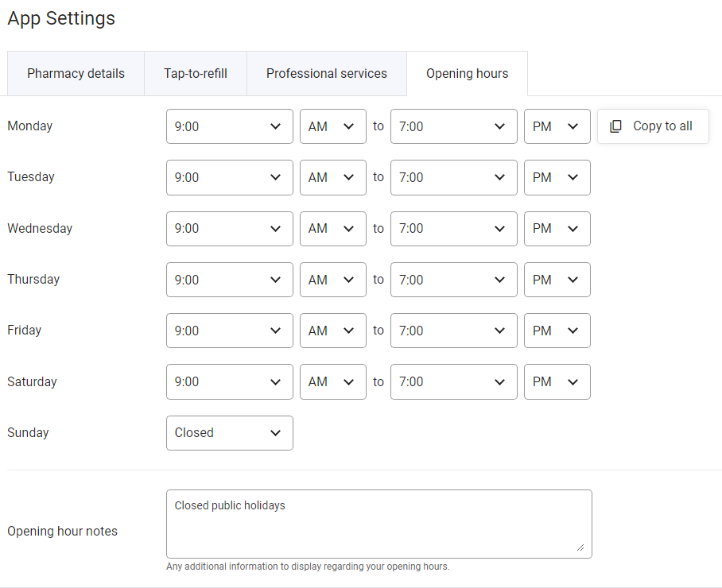Open Saturday closing time dropdown
Screen dimensions: 722x588
[453, 382]
